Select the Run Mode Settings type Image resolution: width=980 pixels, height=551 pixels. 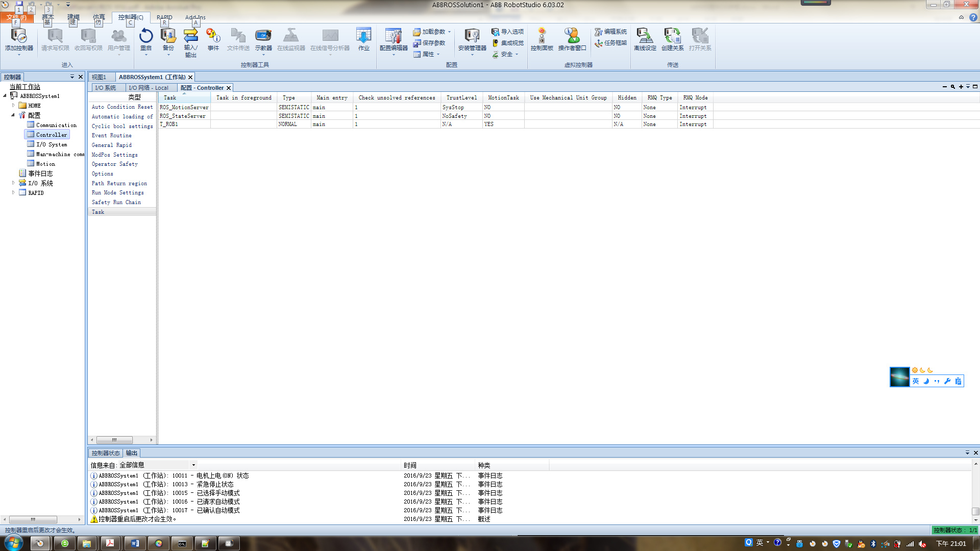coord(118,193)
